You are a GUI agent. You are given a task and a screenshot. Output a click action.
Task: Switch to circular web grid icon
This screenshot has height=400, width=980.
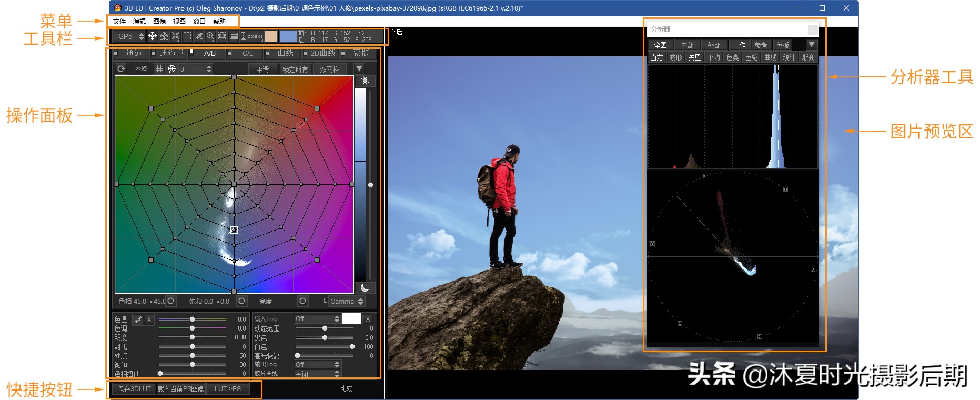pyautogui.click(x=171, y=69)
